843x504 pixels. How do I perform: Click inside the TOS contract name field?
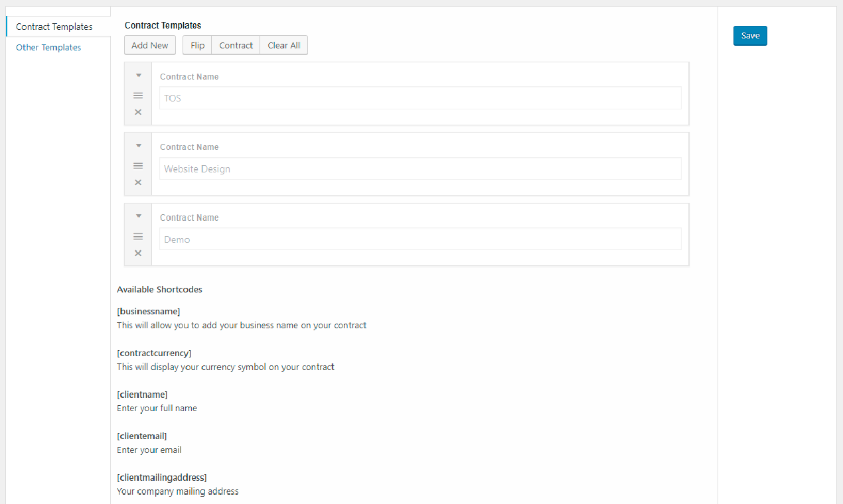tap(420, 97)
